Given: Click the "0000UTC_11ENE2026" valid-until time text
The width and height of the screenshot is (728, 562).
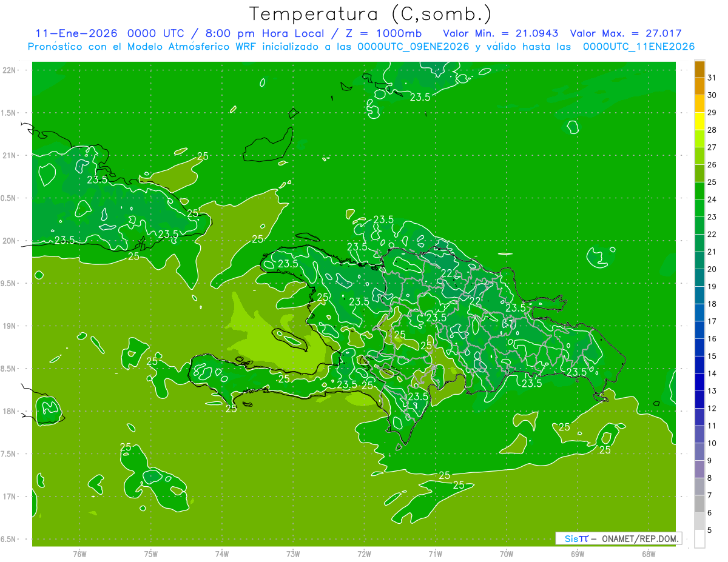Looking at the screenshot, I should (x=638, y=47).
